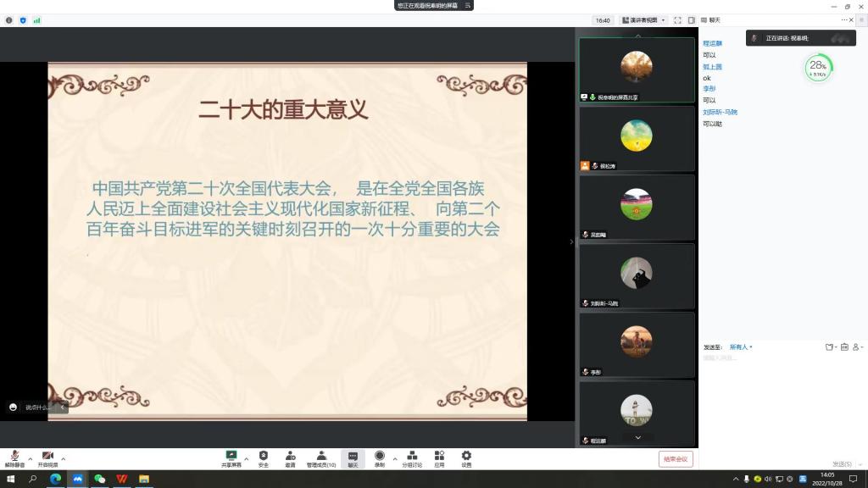Open the Share Screen (共享屏幕) tool
The image size is (868, 488).
(x=231, y=457)
